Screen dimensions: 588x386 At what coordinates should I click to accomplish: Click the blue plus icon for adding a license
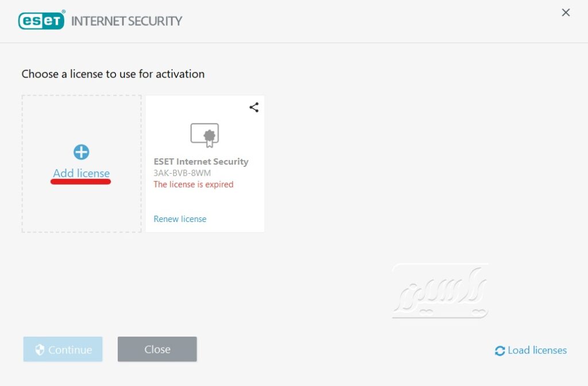82,152
